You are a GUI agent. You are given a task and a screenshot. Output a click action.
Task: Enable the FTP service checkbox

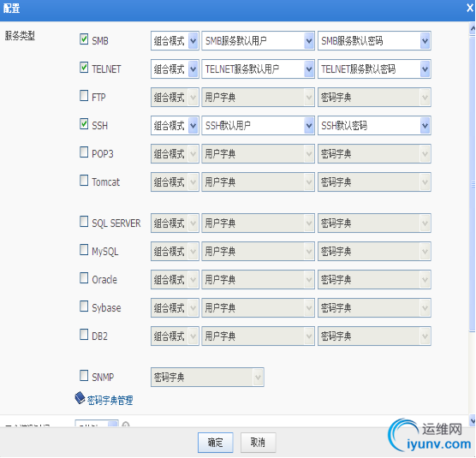click(84, 96)
